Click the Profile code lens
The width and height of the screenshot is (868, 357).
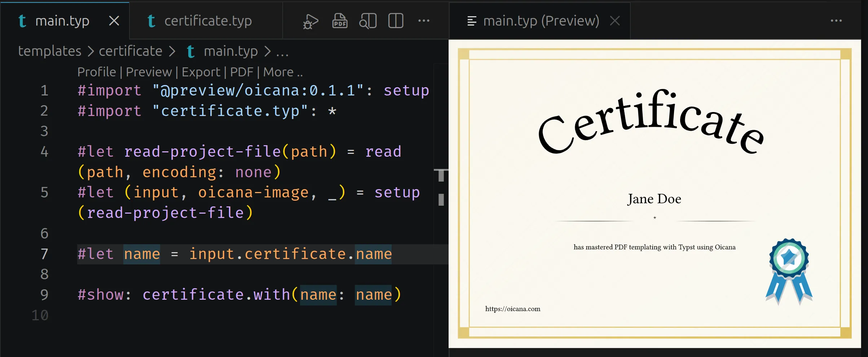tap(97, 72)
